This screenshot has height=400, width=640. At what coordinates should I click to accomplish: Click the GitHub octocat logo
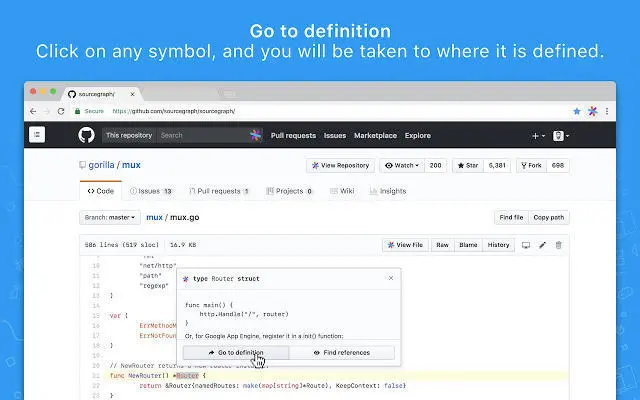[x=86, y=135]
